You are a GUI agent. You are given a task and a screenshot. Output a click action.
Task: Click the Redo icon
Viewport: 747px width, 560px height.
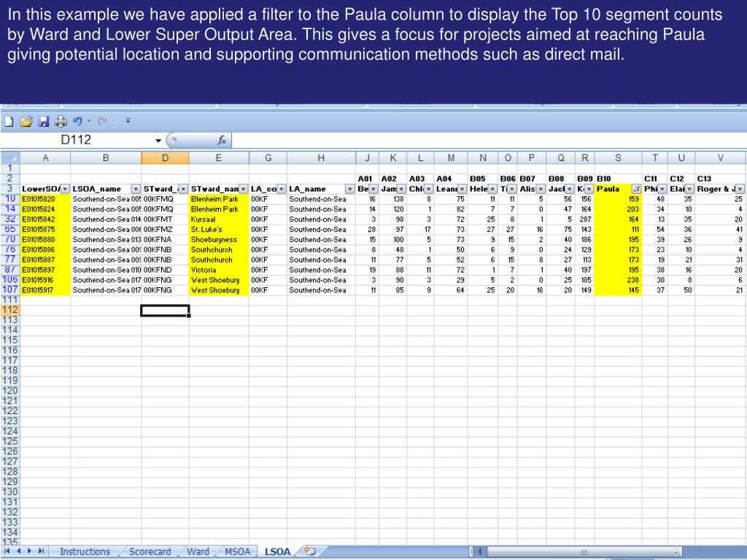102,122
